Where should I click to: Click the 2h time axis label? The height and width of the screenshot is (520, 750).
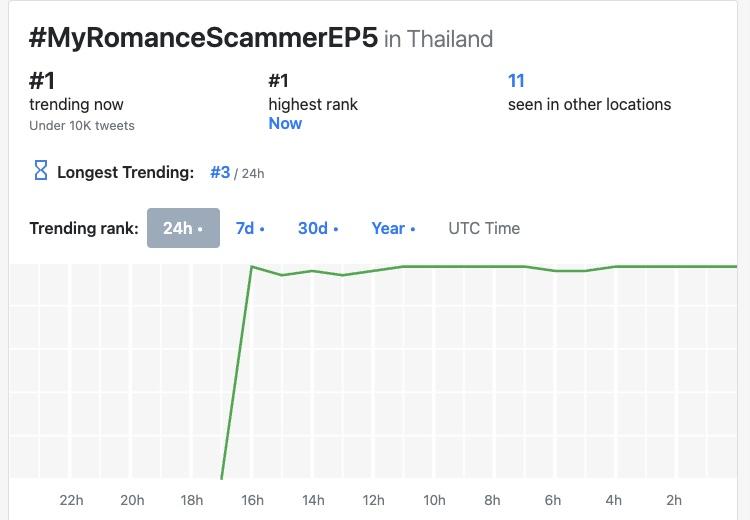674,500
